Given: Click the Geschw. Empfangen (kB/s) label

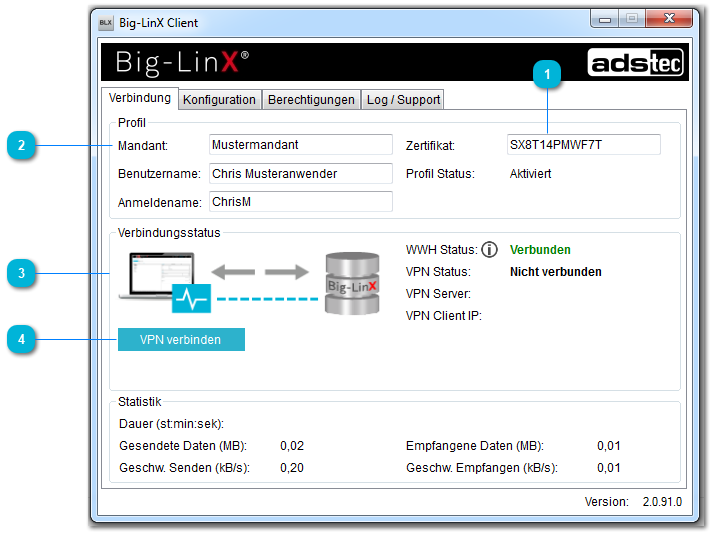Looking at the screenshot, I should click(x=482, y=468).
